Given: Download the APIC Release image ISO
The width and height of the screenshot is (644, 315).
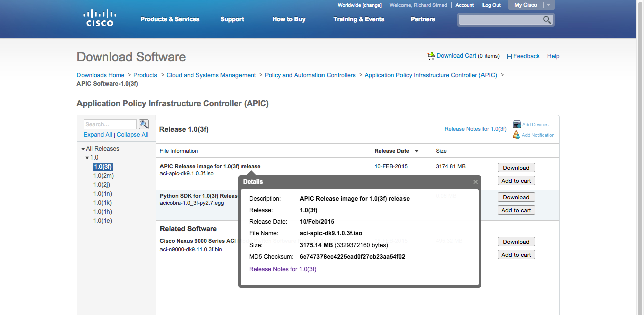Looking at the screenshot, I should pyautogui.click(x=516, y=168).
